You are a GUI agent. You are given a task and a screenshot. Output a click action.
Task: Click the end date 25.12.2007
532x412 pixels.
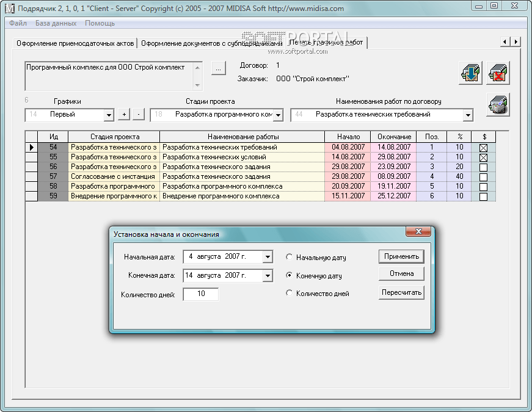coord(393,196)
